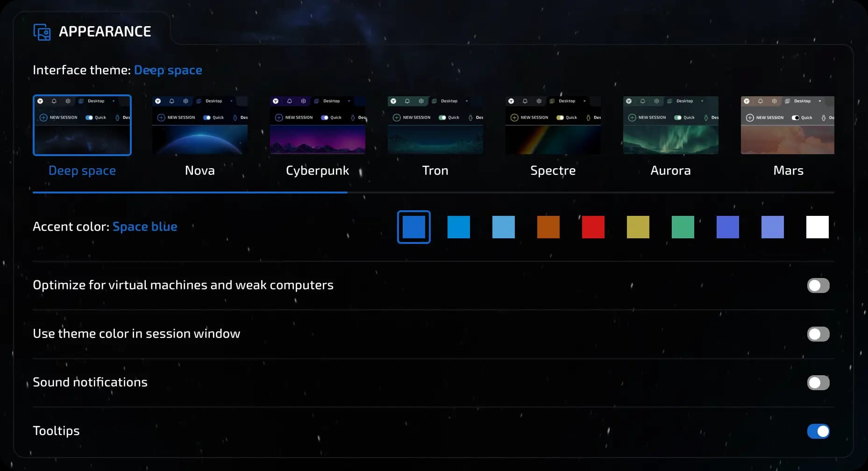868x471 pixels.
Task: Select the Deep space theme thumbnail
Action: click(82, 125)
